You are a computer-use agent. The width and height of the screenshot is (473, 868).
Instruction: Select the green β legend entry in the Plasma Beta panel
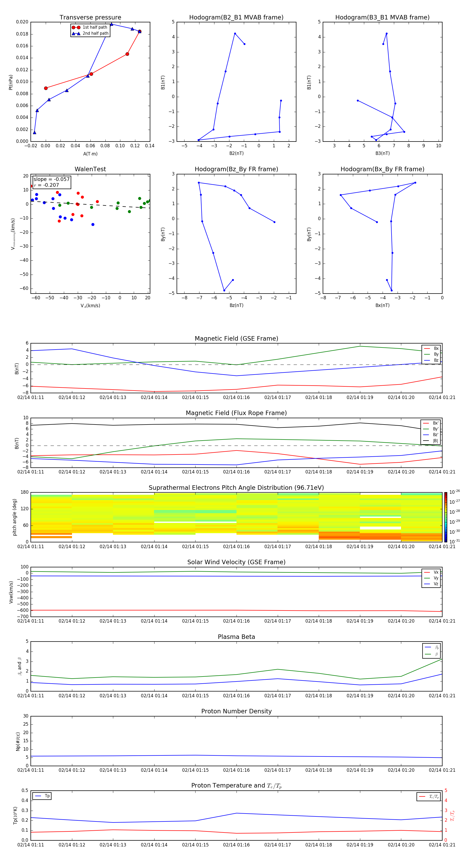pos(431,654)
